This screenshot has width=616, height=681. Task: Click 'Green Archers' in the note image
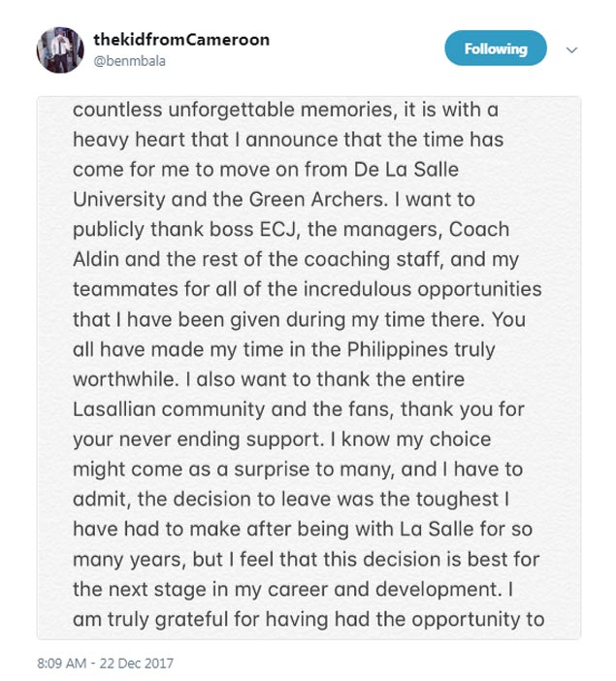(x=317, y=200)
